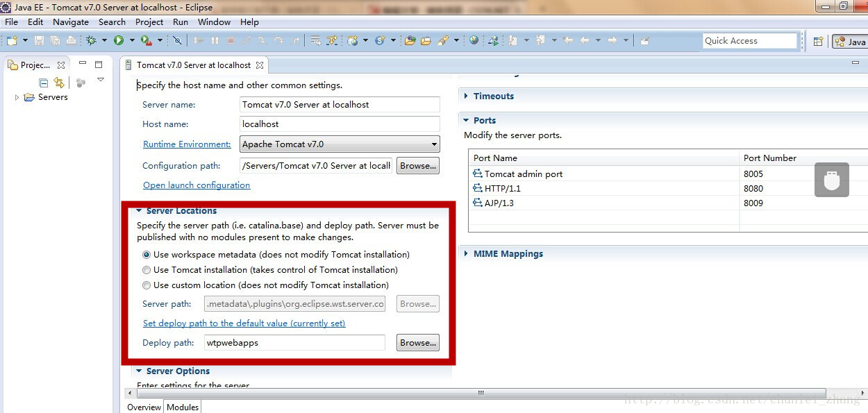Click the New Server wizard icon
The width and height of the screenshot is (868, 413).
coord(353,40)
